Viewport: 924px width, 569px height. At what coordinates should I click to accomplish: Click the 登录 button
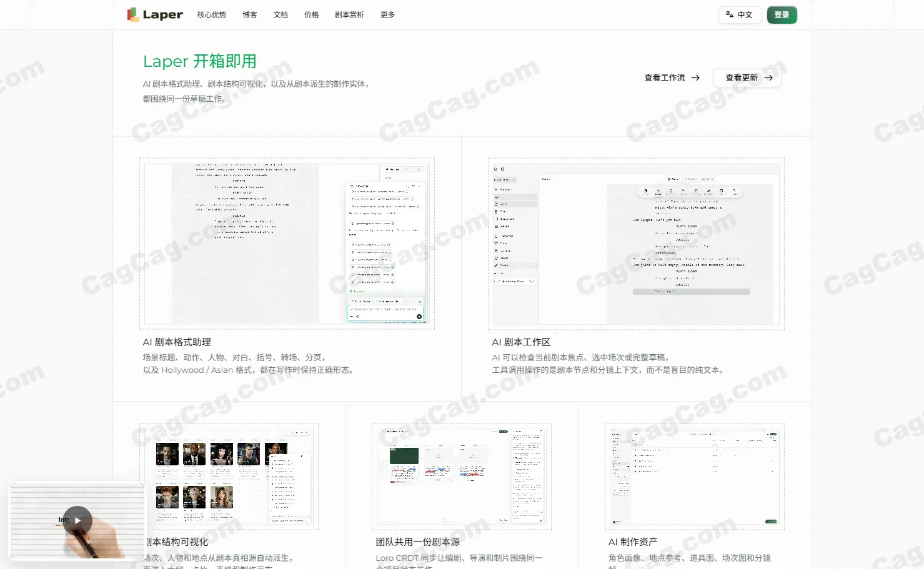782,15
